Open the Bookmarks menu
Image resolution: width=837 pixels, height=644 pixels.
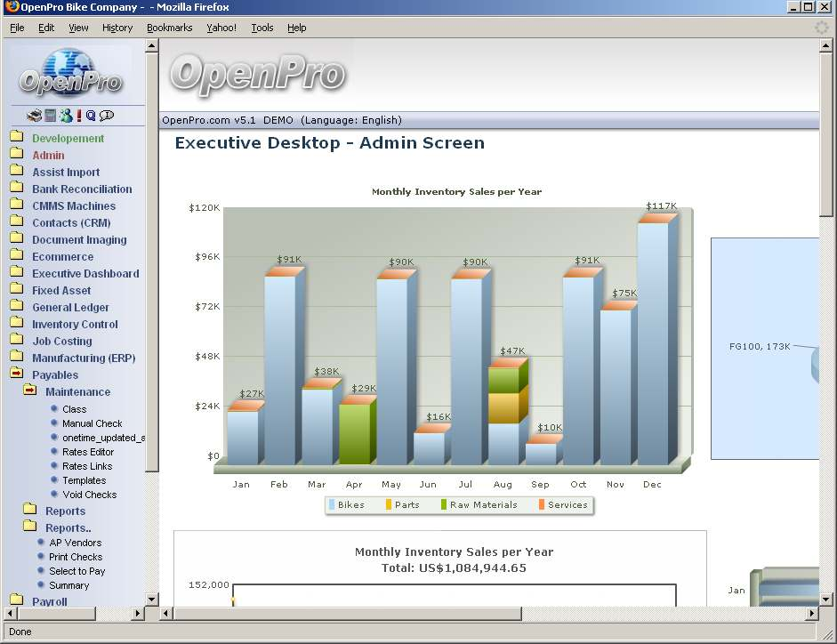[169, 28]
